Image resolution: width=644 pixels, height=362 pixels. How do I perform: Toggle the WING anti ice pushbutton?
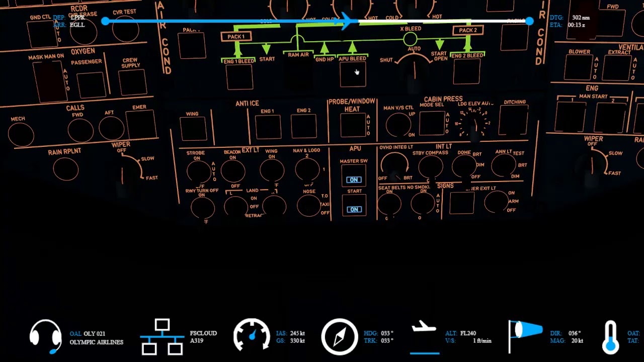pos(193,129)
